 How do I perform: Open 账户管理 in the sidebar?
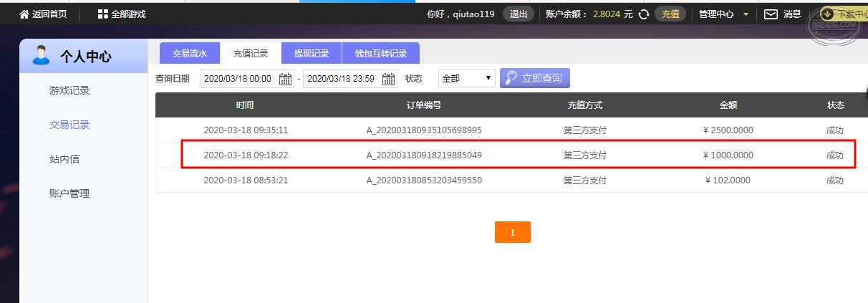69,193
